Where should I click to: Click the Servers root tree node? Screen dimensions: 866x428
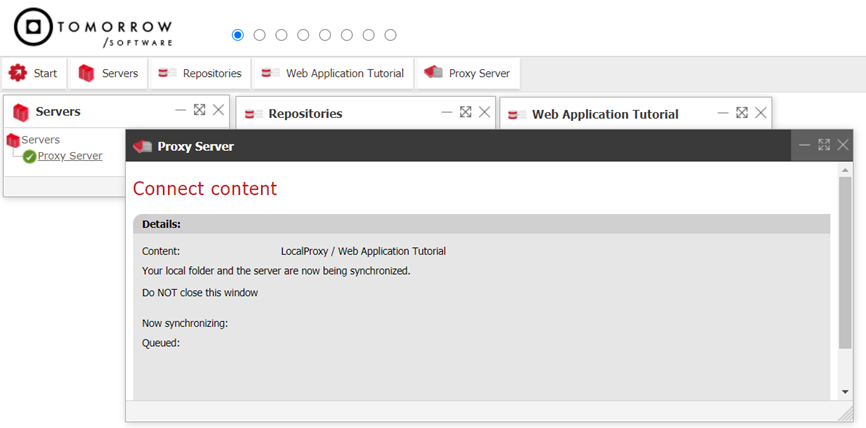click(x=40, y=140)
